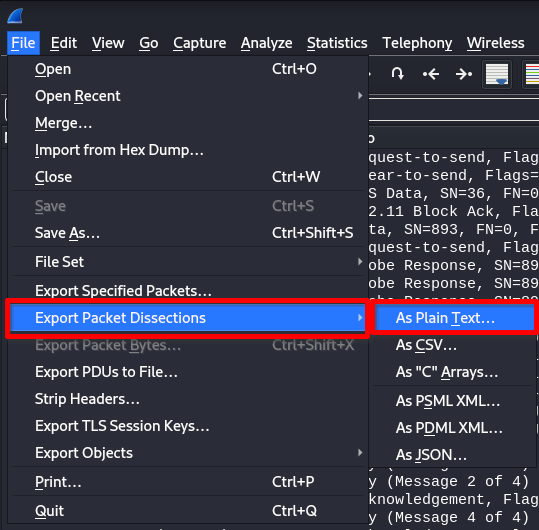Toggle auto-scroll during live capture icon

(x=497, y=74)
